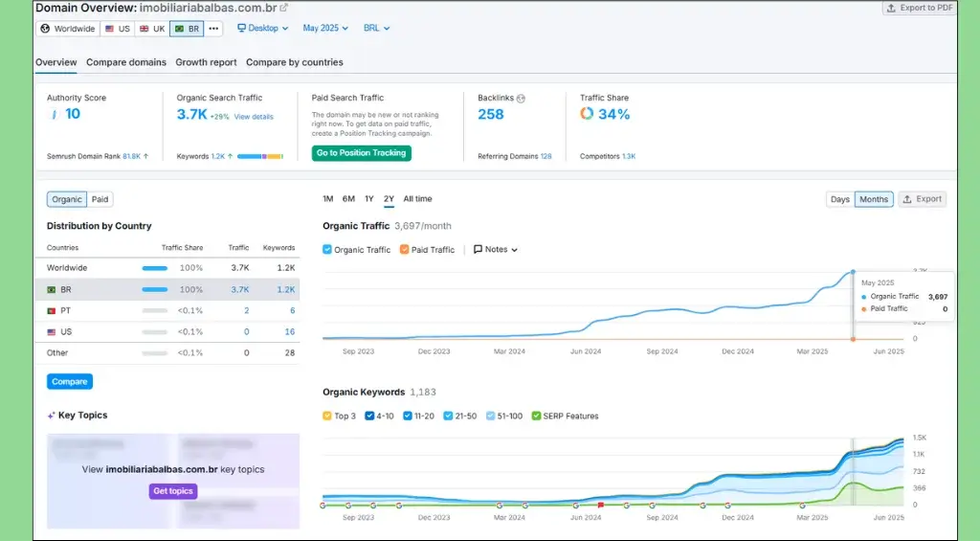
Task: Click the Key Topics sparkle icon
Action: coord(51,416)
